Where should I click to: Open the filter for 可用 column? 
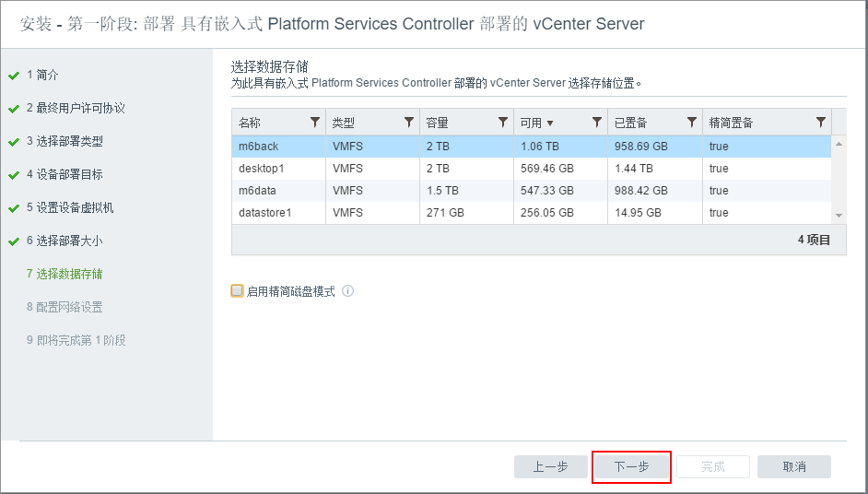tap(597, 123)
